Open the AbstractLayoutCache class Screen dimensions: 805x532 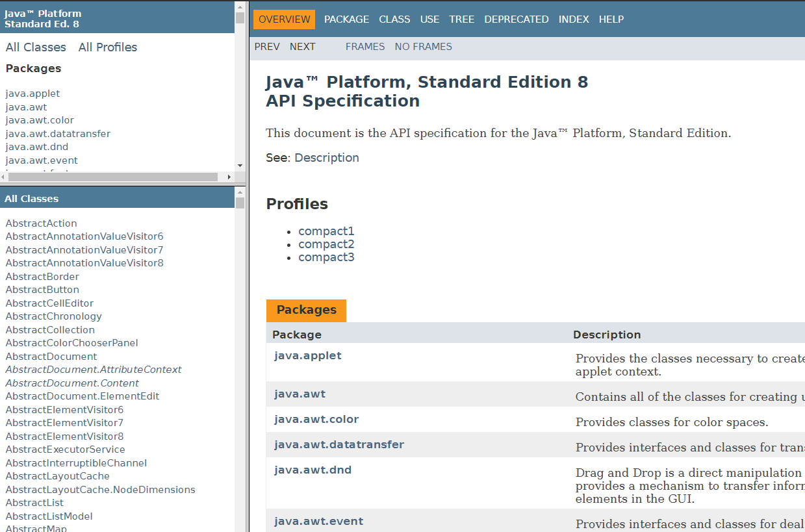58,476
